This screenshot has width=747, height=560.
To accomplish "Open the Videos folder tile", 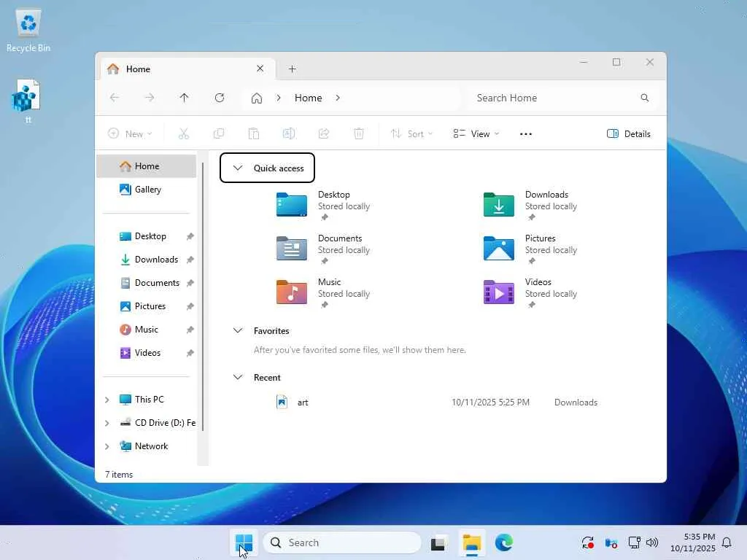I will pos(499,292).
